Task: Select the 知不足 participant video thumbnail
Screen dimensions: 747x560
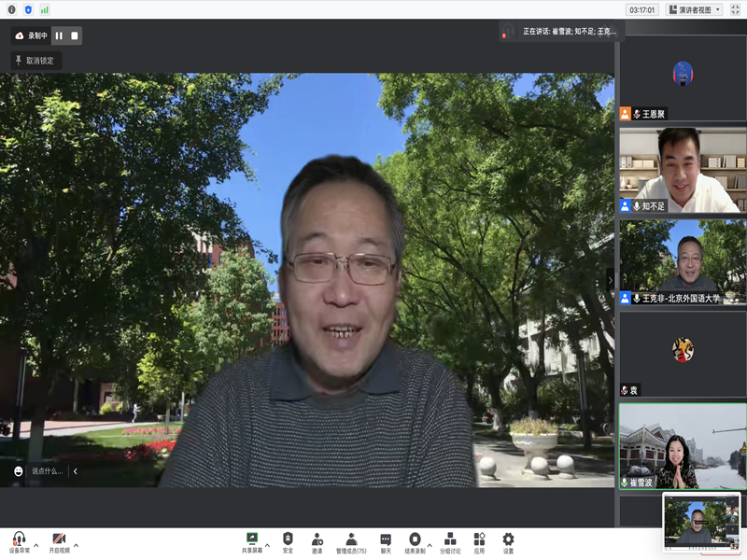Action: (x=683, y=169)
